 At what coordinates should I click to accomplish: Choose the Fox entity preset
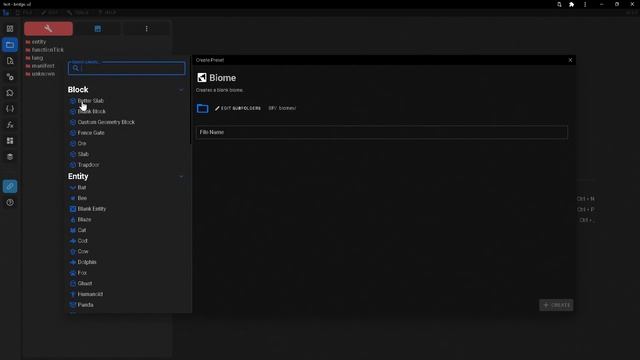pos(78,273)
